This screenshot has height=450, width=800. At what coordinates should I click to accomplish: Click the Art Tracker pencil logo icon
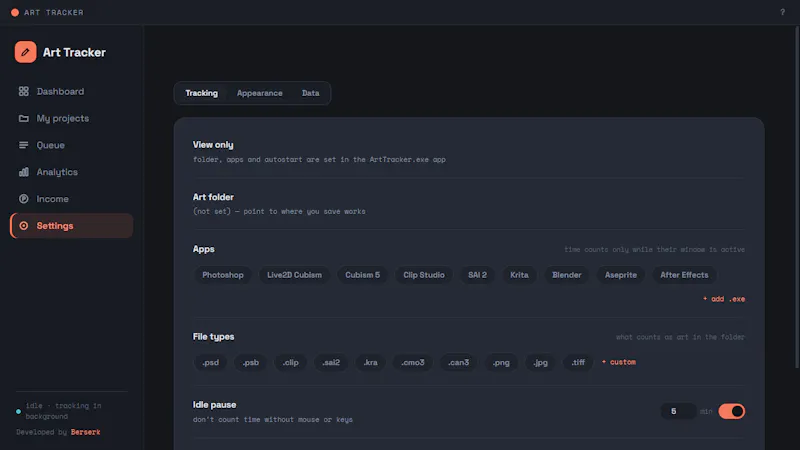tap(25, 52)
